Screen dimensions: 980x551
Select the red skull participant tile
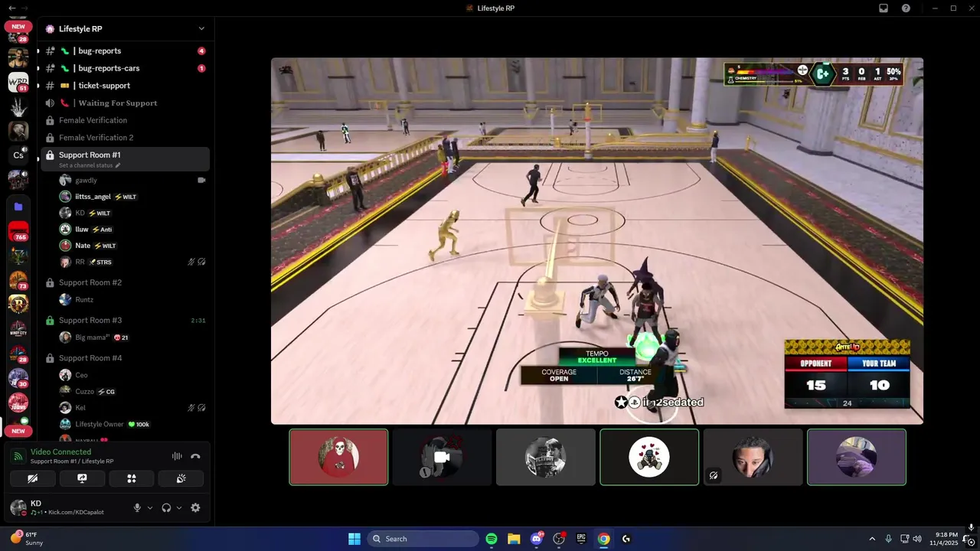(338, 457)
